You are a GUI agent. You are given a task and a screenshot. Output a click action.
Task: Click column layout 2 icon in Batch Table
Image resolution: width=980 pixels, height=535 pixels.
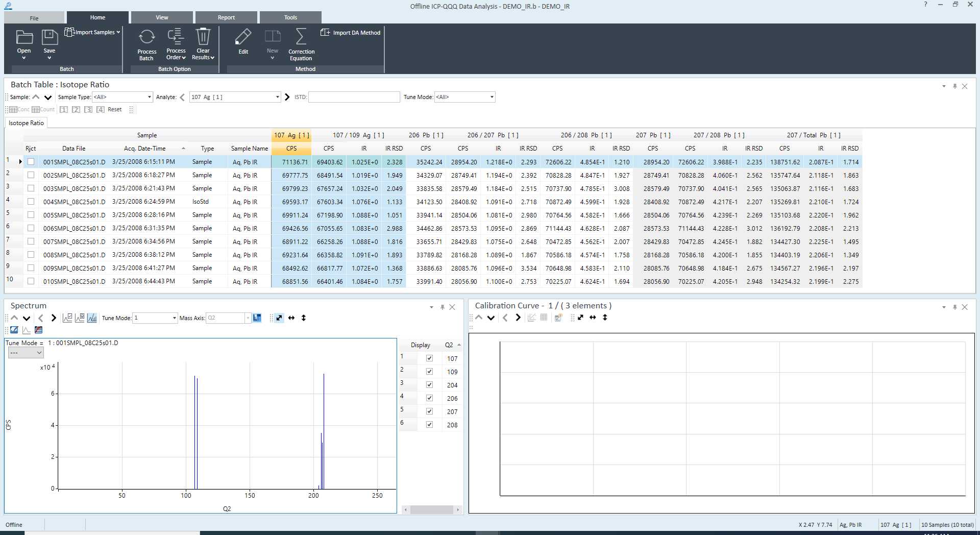[x=76, y=110]
